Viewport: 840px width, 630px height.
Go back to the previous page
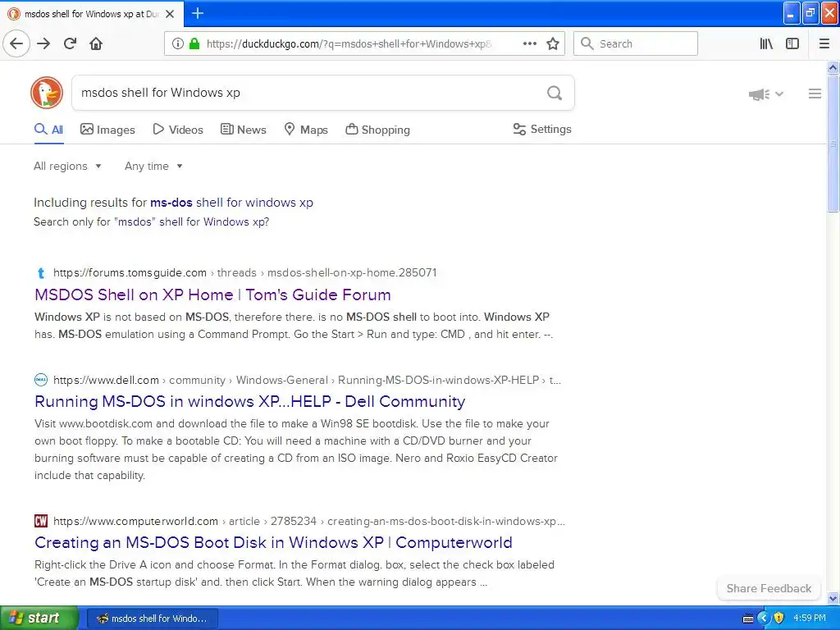[16, 43]
